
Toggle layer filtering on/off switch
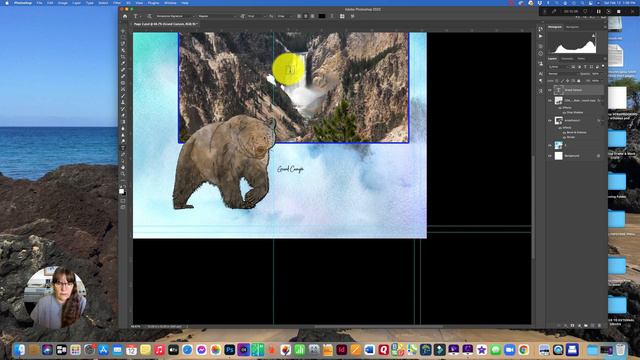pyautogui.click(x=603, y=67)
